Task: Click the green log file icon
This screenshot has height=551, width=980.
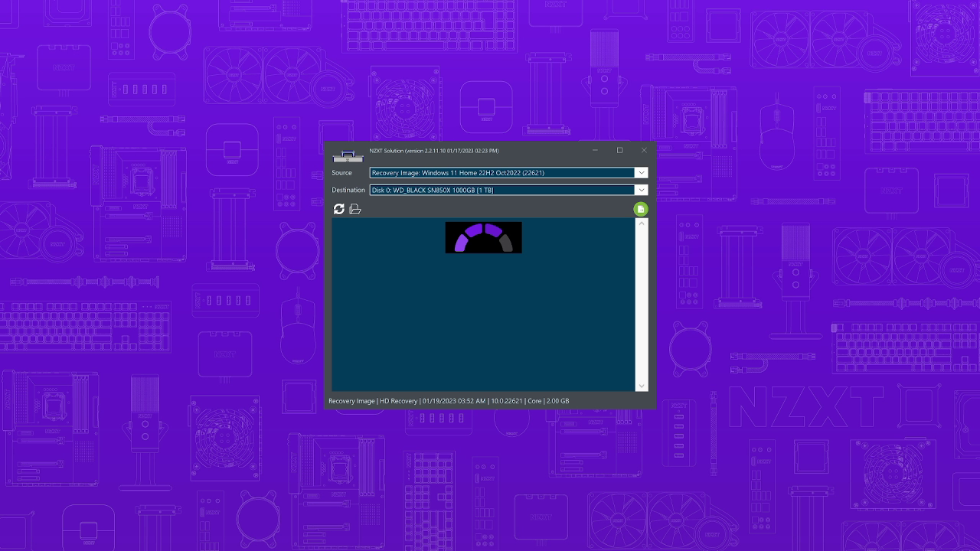Action: pos(641,208)
